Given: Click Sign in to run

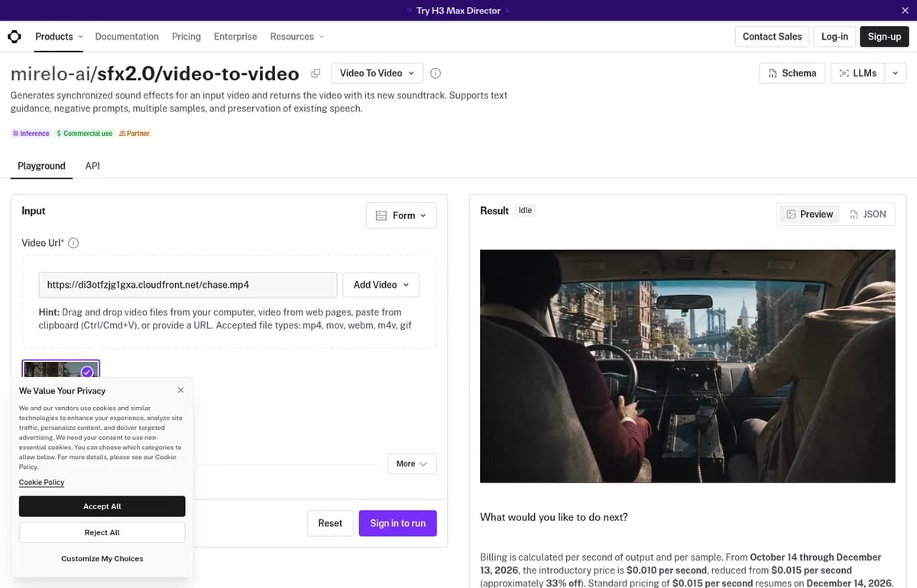Looking at the screenshot, I should tap(398, 523).
